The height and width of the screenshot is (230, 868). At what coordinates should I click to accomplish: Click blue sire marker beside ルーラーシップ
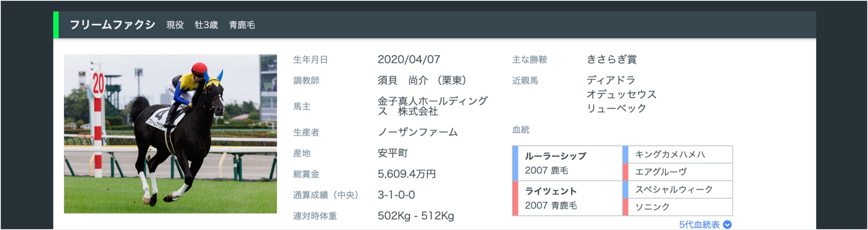pyautogui.click(x=515, y=163)
